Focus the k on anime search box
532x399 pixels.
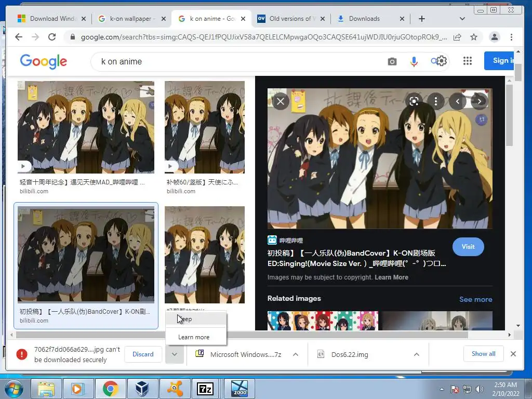coord(237,61)
